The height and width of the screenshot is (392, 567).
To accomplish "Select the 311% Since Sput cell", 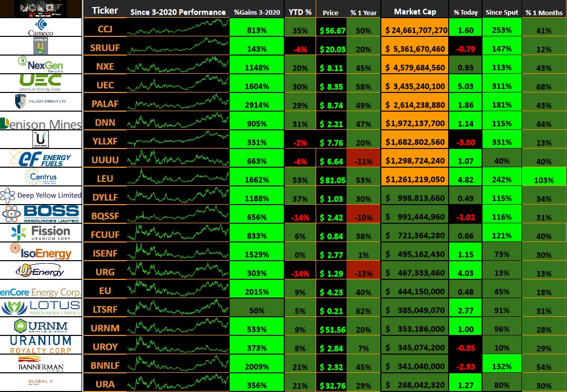I will pos(502,84).
